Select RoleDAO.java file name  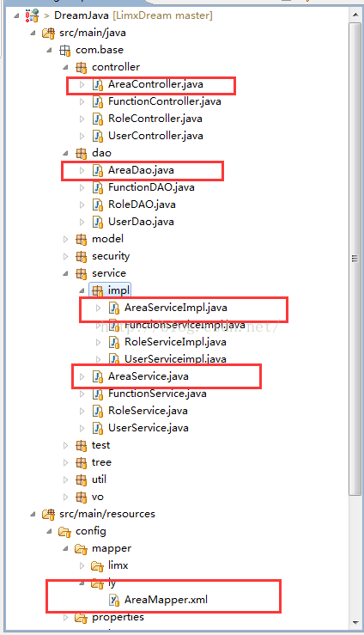coord(142,205)
